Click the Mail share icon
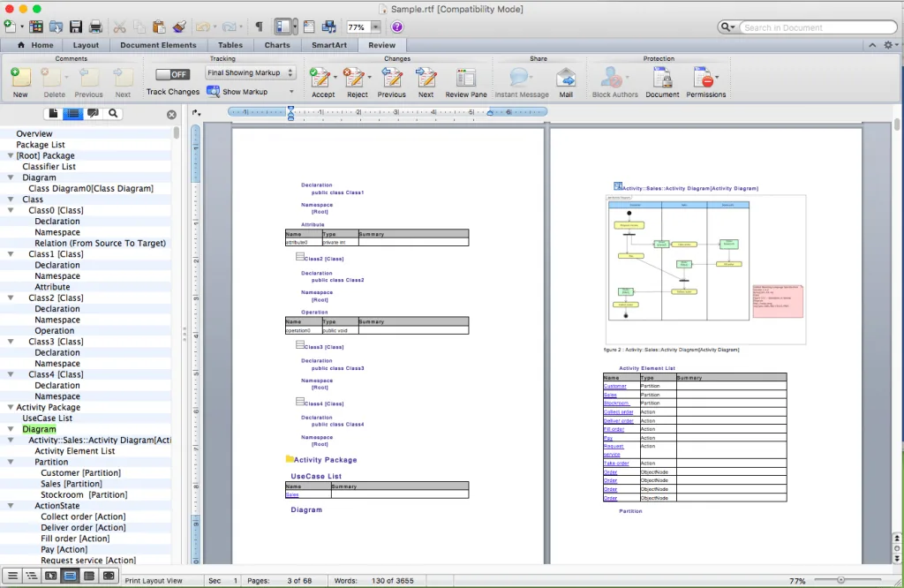 [566, 82]
